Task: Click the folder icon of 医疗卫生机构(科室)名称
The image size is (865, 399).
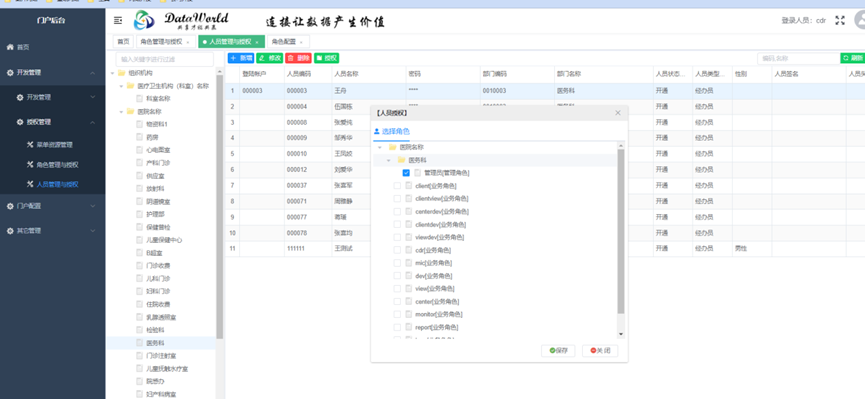Action: pyautogui.click(x=130, y=86)
